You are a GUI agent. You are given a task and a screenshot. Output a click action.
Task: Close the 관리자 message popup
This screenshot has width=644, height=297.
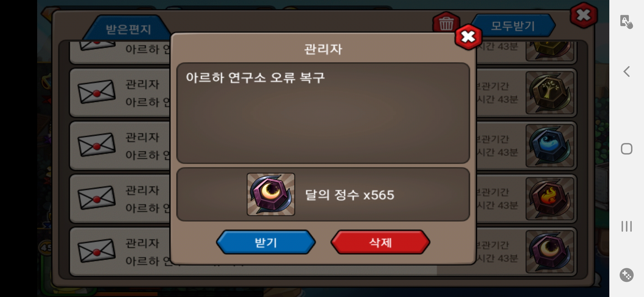[x=468, y=37]
